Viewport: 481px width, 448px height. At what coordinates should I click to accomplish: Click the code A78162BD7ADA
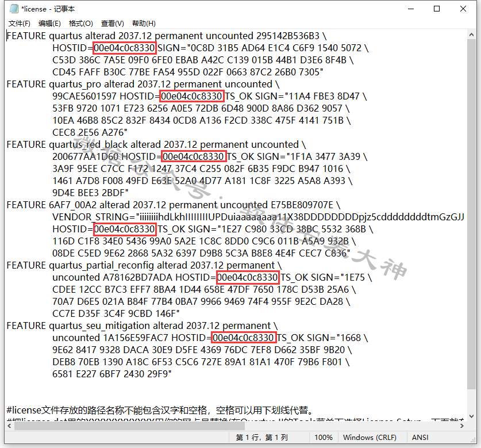pos(137,277)
